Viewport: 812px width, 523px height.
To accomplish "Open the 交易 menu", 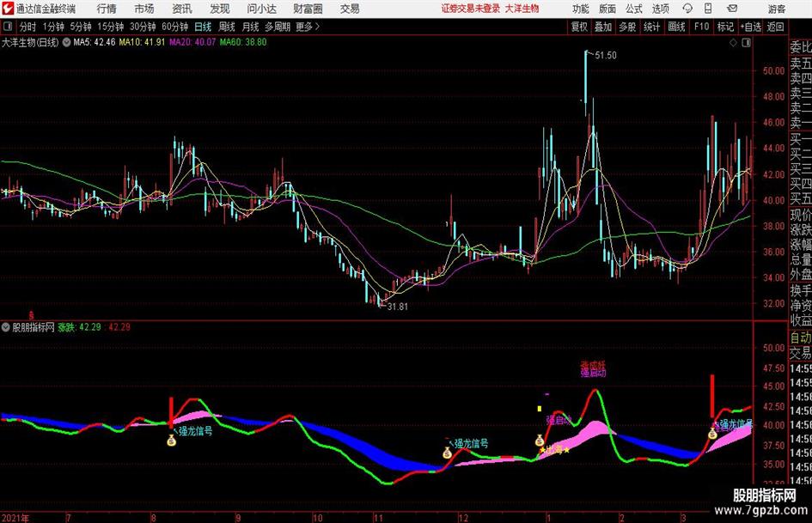I will click(x=350, y=9).
